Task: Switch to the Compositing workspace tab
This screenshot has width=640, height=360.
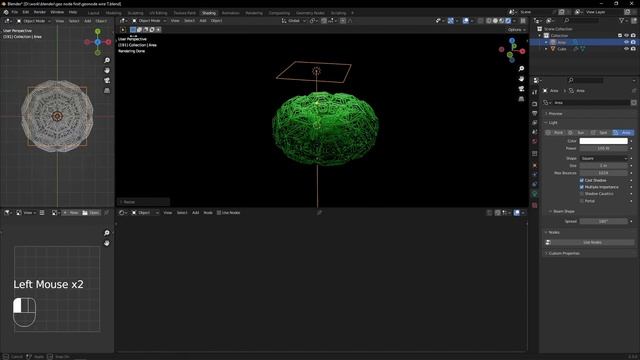Action: click(280, 13)
